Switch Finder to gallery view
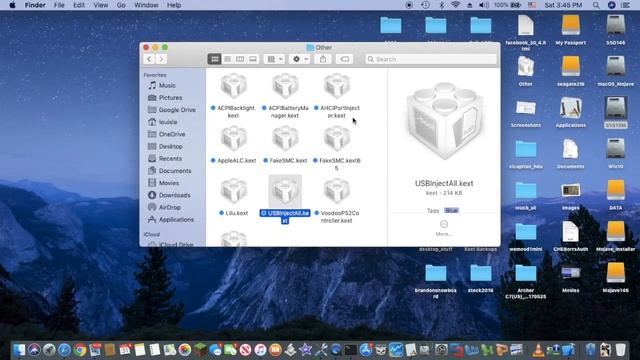Screen dimensions: 640x360 coord(253,59)
